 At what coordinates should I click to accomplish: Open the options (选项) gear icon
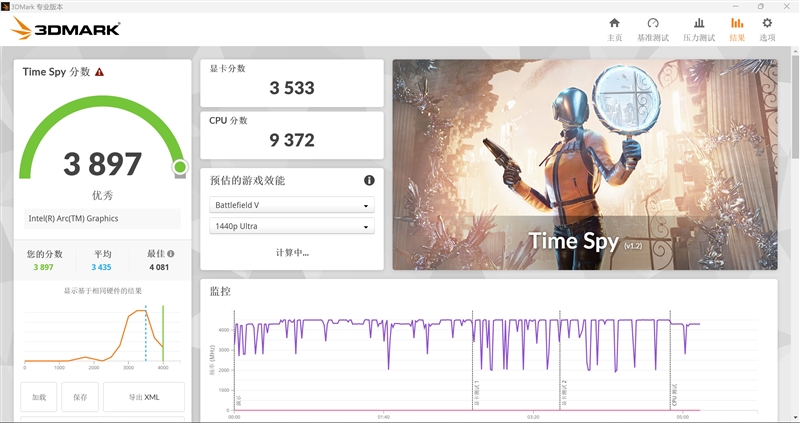click(x=767, y=23)
